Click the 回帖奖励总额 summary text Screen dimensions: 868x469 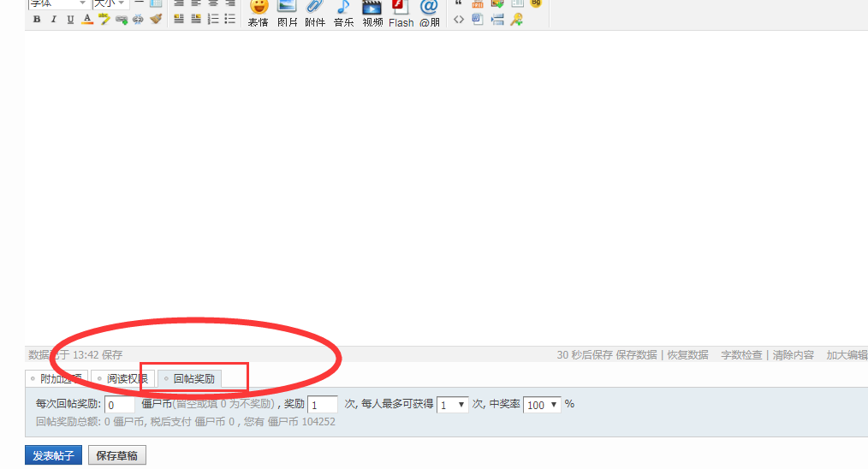pos(186,422)
